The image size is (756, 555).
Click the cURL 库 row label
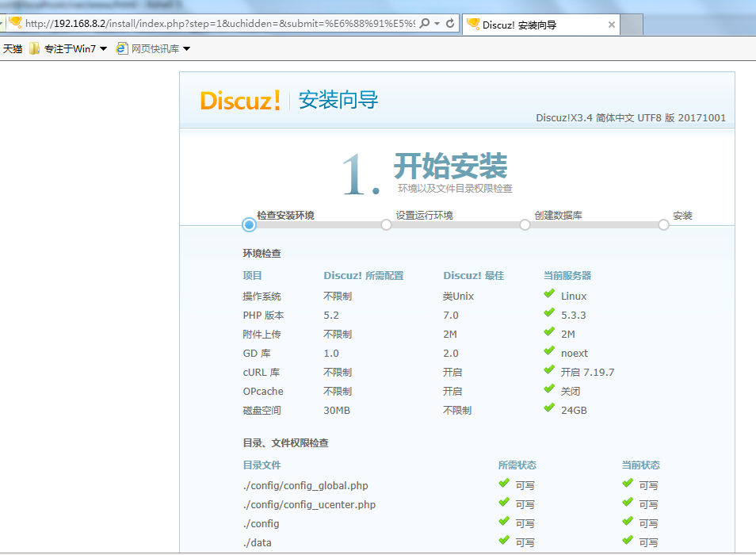pos(262,373)
